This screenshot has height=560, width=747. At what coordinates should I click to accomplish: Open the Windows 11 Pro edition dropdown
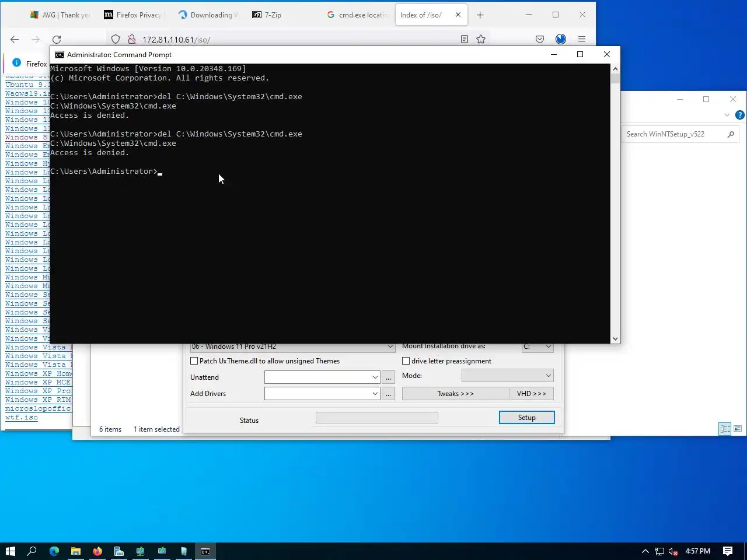(292, 347)
